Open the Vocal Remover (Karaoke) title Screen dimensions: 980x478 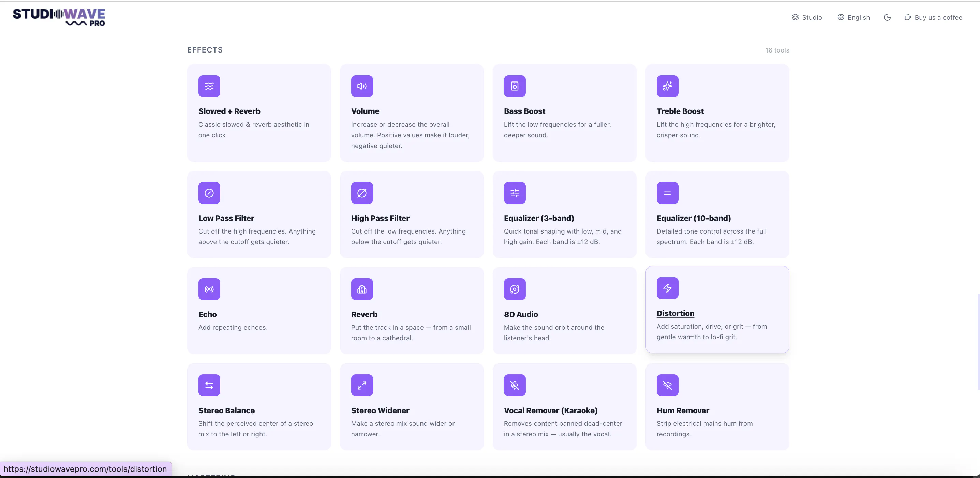coord(551,411)
